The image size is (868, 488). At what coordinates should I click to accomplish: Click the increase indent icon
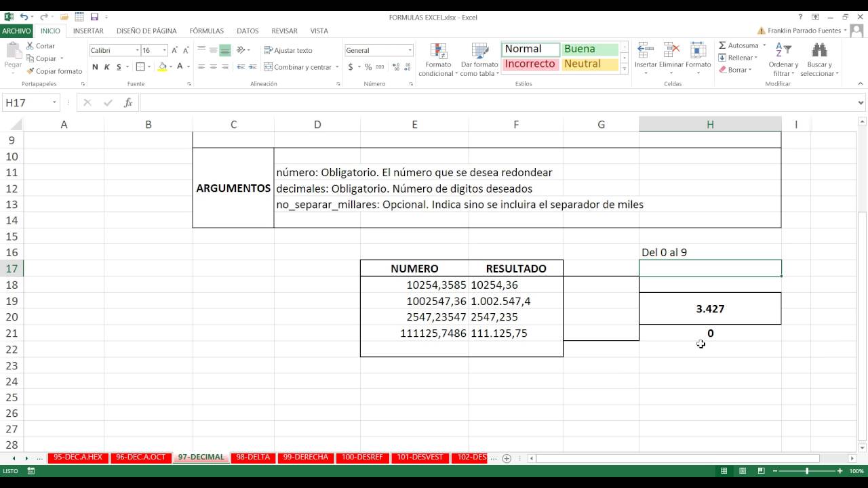[x=252, y=67]
